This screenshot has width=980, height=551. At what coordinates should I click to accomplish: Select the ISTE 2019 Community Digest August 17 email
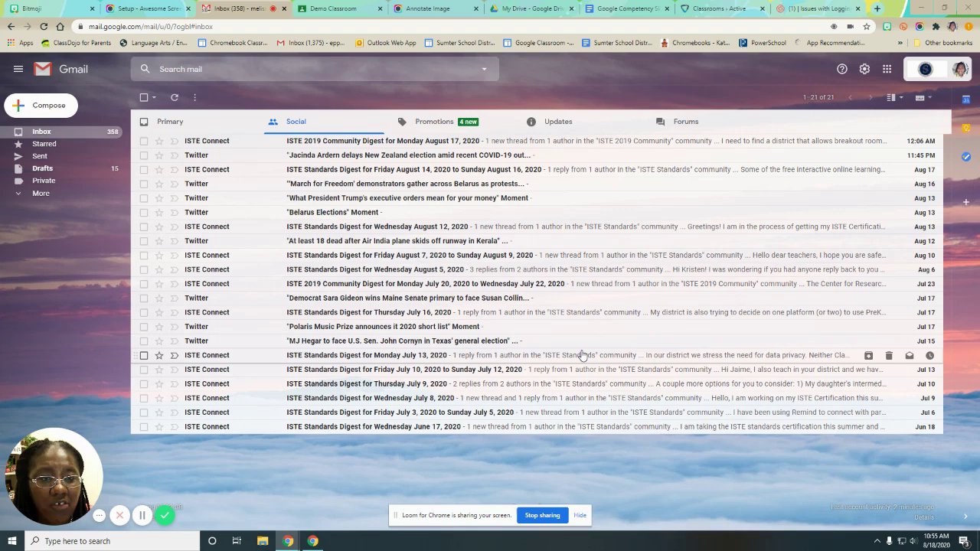tap(144, 141)
